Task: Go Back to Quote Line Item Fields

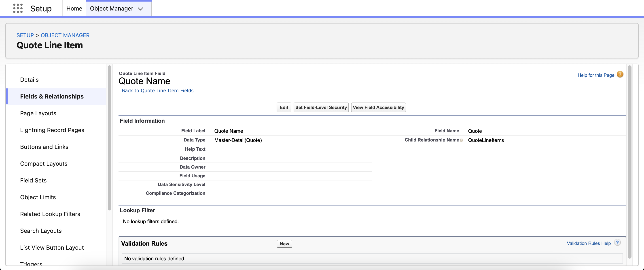Action: 157,91
